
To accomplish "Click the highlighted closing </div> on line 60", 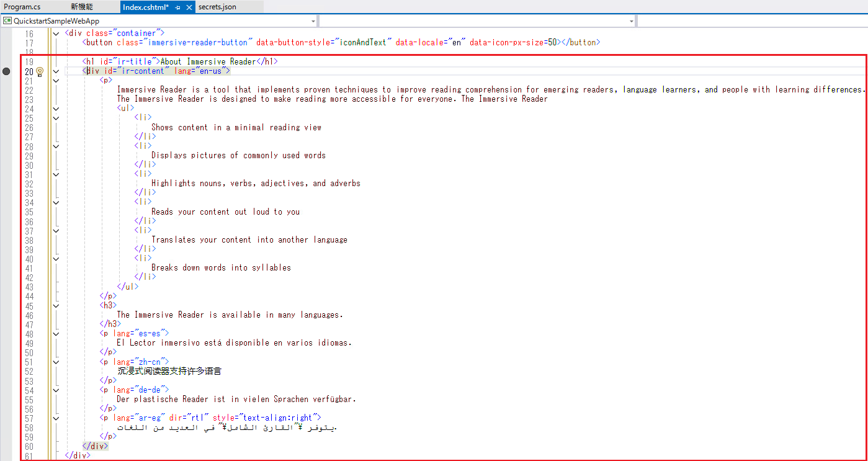I will pos(96,446).
